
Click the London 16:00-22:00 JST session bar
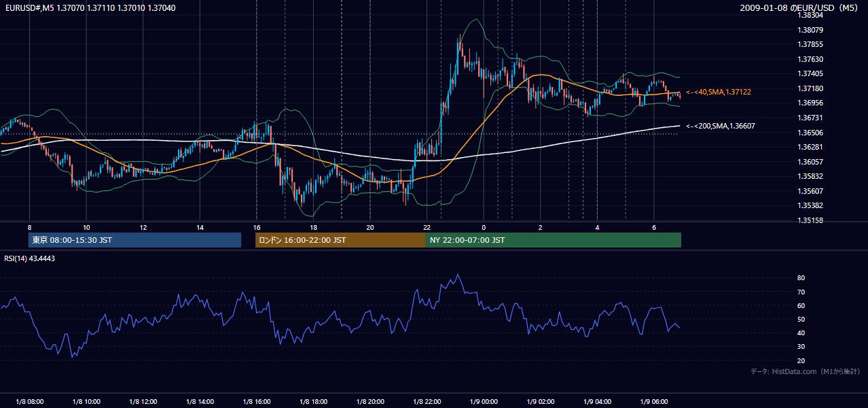point(340,240)
